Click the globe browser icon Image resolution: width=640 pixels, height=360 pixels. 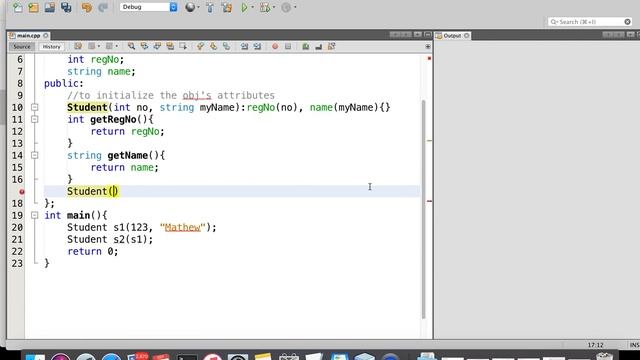pos(190,7)
